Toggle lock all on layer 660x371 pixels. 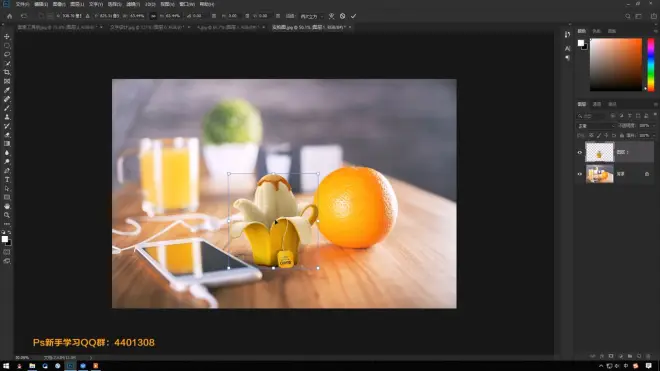coord(622,136)
